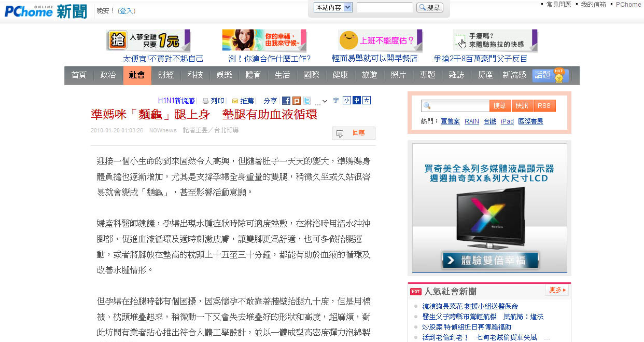Click the 登入 login link

127,11
